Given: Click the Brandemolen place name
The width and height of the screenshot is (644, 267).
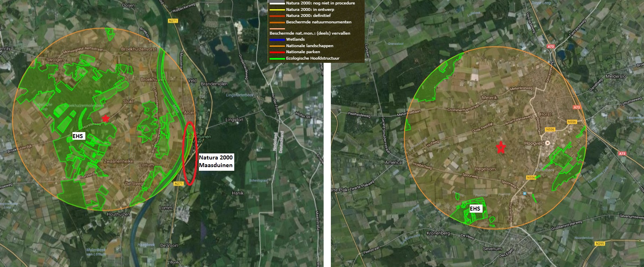Looking at the screenshot, I should click(x=214, y=84).
